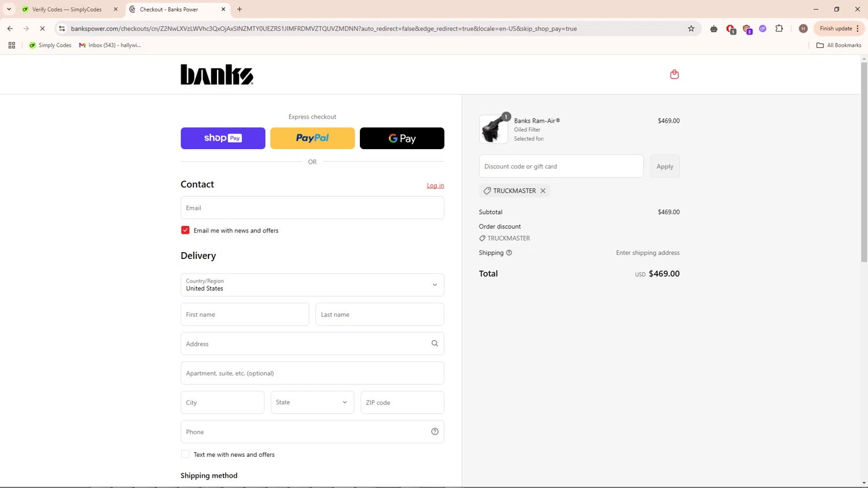Click the Discount code or gift card field

point(561,166)
